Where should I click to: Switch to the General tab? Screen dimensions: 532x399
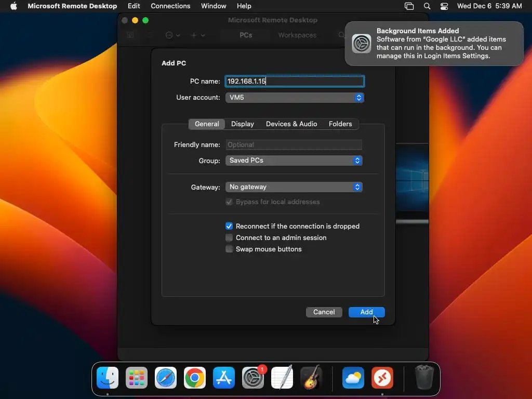click(207, 124)
